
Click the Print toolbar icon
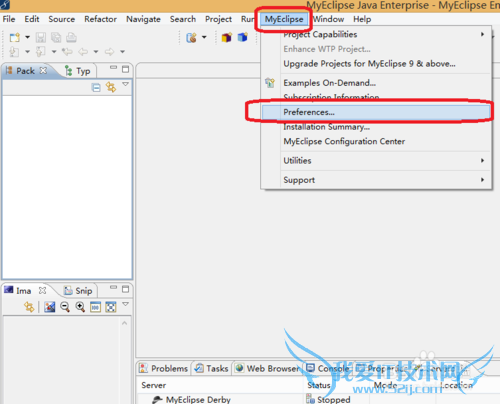point(71,37)
